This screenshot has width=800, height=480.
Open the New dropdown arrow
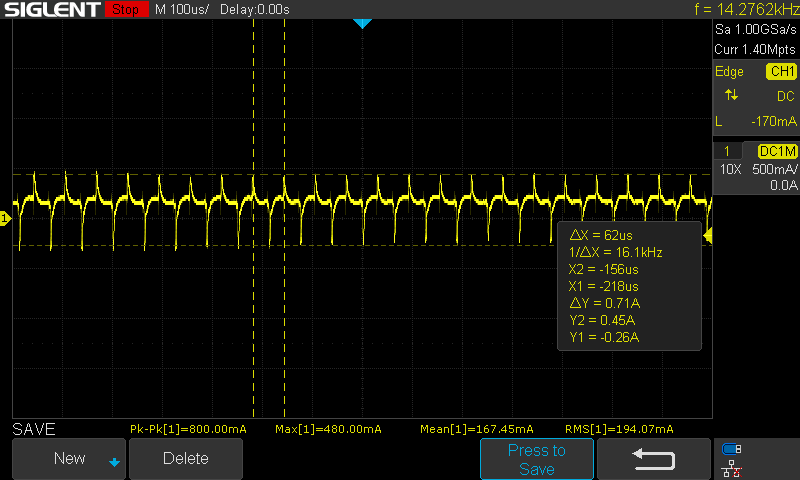pos(114,462)
